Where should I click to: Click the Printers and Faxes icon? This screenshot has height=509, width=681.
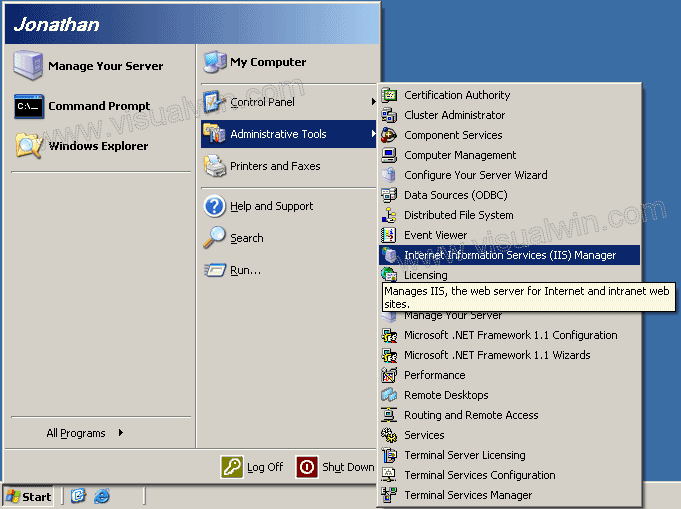(215, 166)
